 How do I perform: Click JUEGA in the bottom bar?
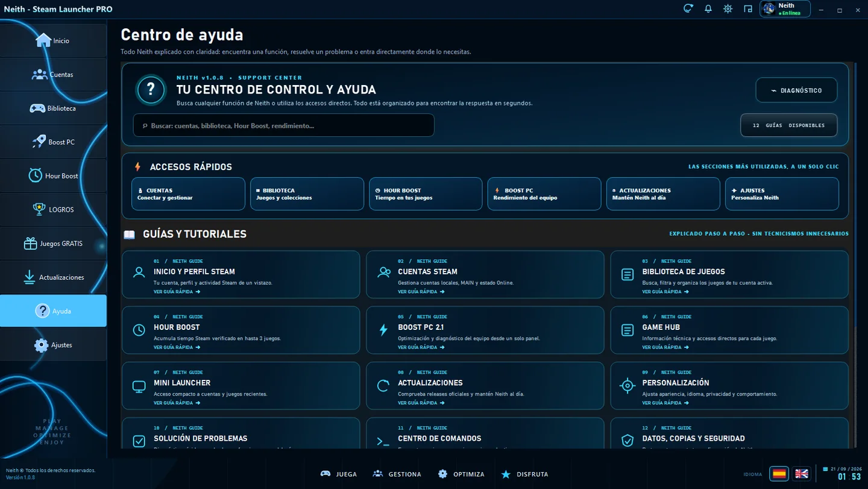[x=339, y=474]
